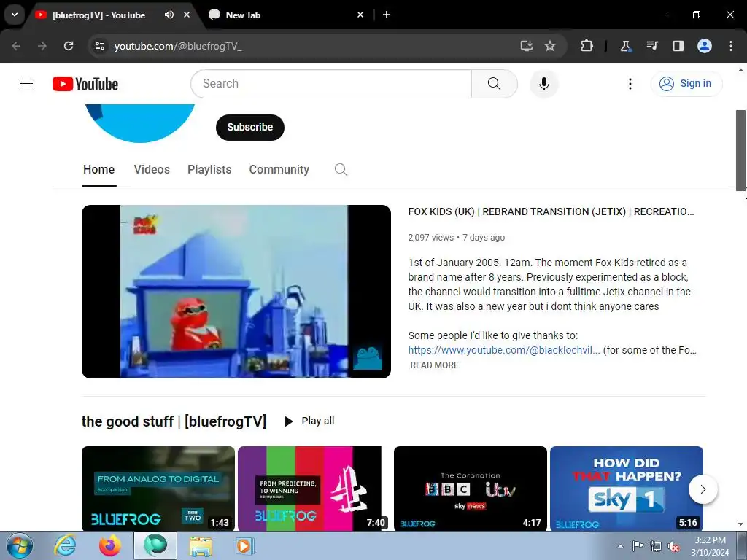Image resolution: width=747 pixels, height=560 pixels.
Task: Open the Action Center flag icon
Action: (x=638, y=546)
